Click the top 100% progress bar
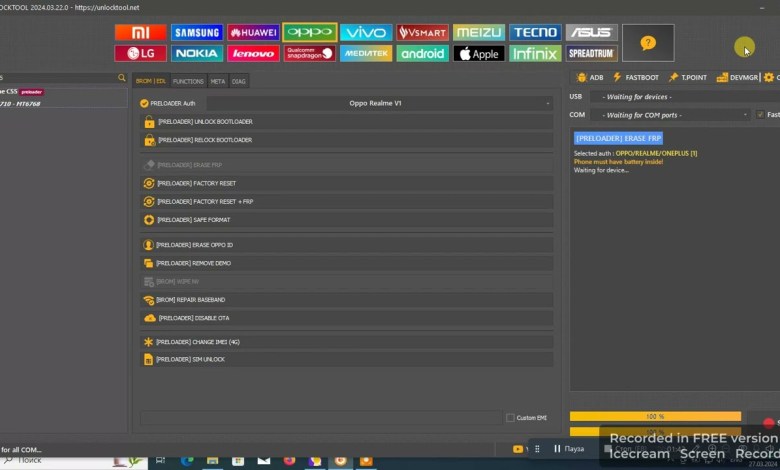Image resolution: width=780 pixels, height=470 pixels. pyautogui.click(x=655, y=416)
